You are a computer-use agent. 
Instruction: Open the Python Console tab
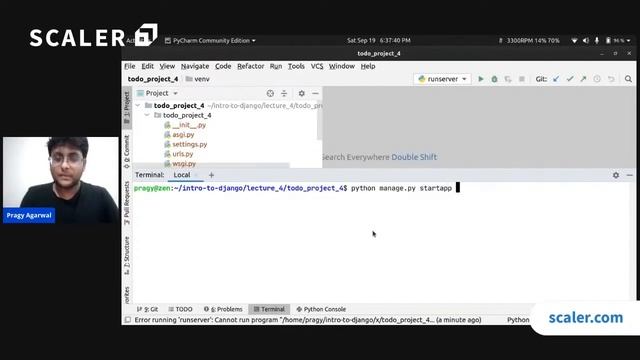click(321, 309)
